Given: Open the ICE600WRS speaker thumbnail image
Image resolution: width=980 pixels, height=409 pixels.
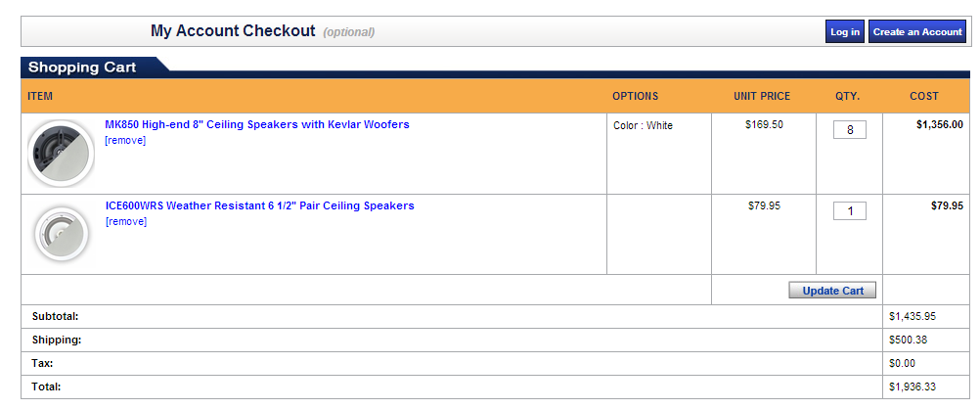Looking at the screenshot, I should pyautogui.click(x=62, y=235).
